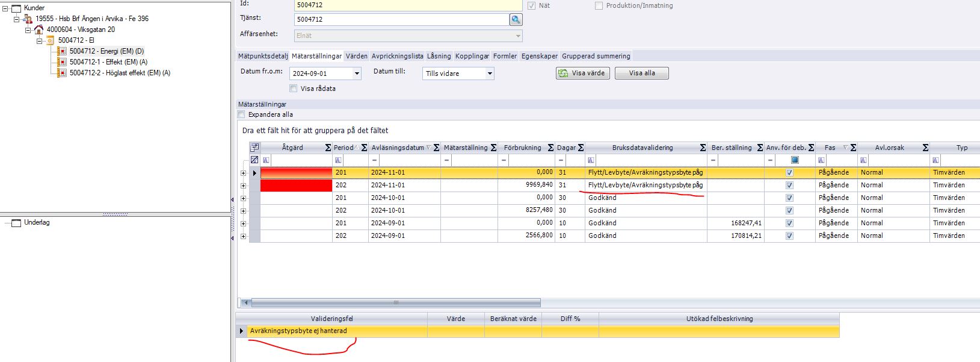Open the Grupperad summering tab
The width and height of the screenshot is (980, 362).
click(596, 56)
